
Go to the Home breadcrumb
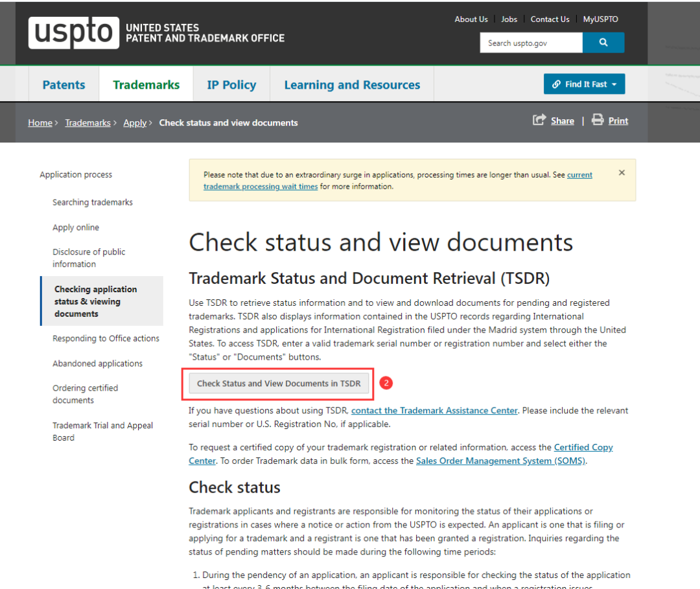click(x=40, y=122)
